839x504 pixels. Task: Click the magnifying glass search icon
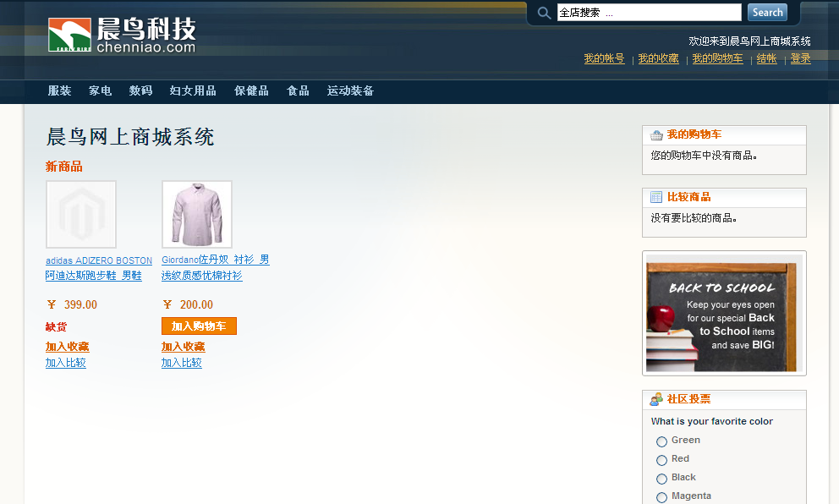544,13
